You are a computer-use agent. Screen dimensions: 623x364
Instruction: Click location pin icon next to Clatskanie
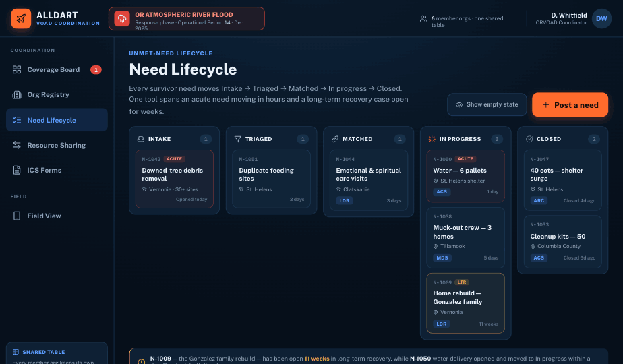click(x=338, y=189)
